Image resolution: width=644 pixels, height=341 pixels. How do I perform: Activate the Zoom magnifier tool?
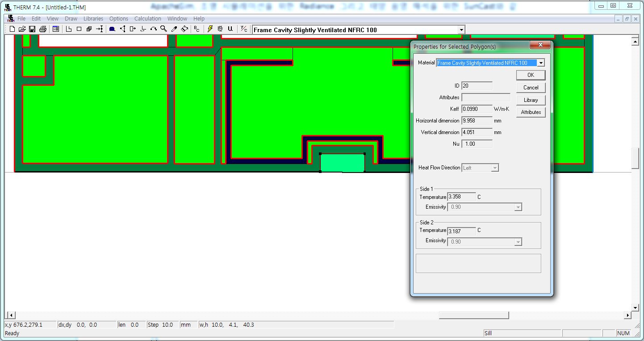[x=163, y=29]
